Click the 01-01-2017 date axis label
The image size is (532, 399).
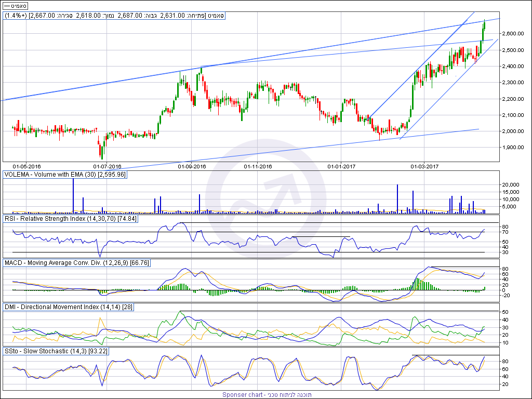[341, 167]
